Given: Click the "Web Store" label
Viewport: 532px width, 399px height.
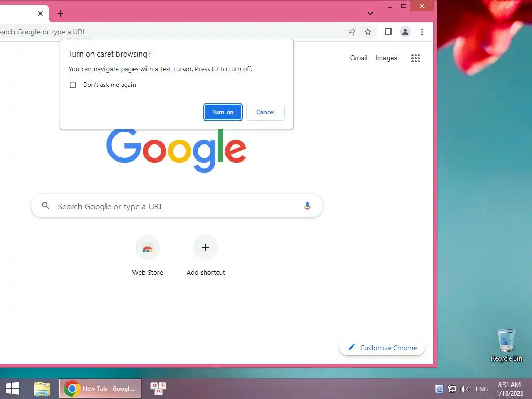Looking at the screenshot, I should point(148,272).
